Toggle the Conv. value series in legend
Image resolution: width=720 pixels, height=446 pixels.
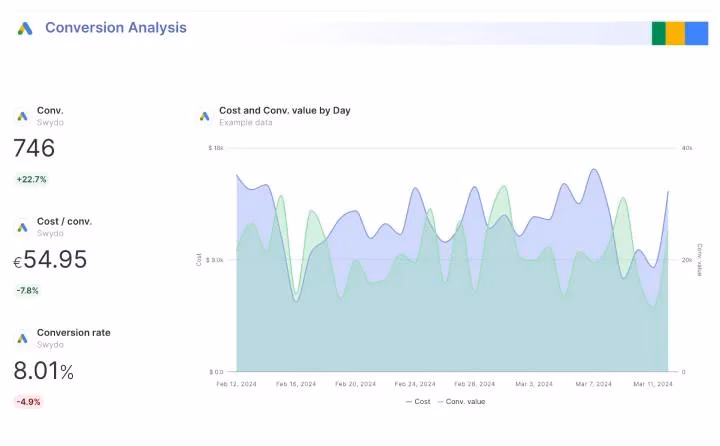461,401
